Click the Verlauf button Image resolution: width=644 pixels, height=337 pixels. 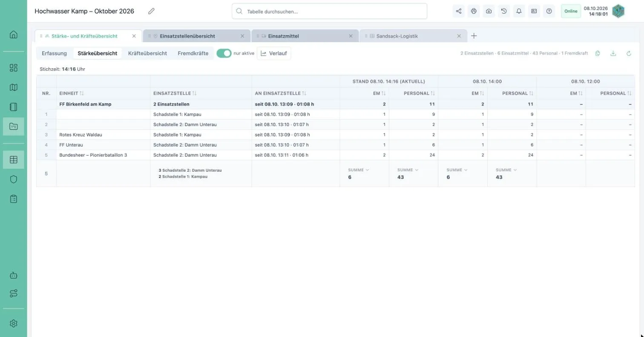pyautogui.click(x=274, y=53)
